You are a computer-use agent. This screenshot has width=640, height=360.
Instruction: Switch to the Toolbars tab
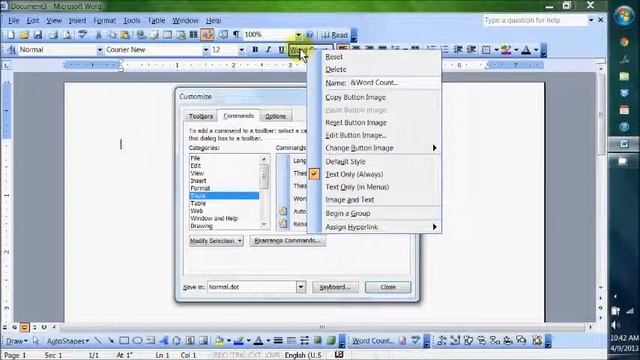click(201, 116)
